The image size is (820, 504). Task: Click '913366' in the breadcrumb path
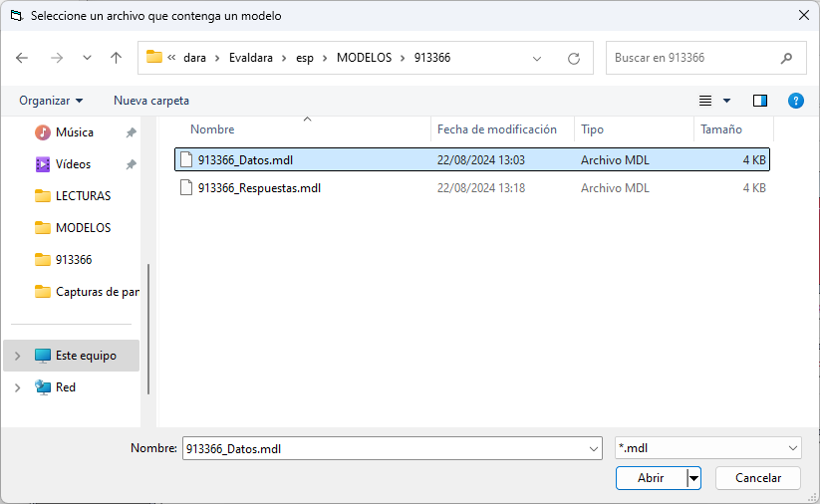[432, 58]
